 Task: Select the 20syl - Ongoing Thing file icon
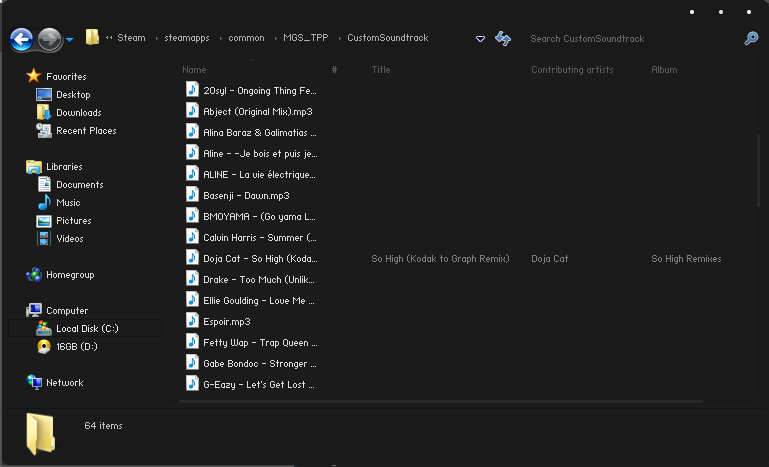tap(192, 90)
